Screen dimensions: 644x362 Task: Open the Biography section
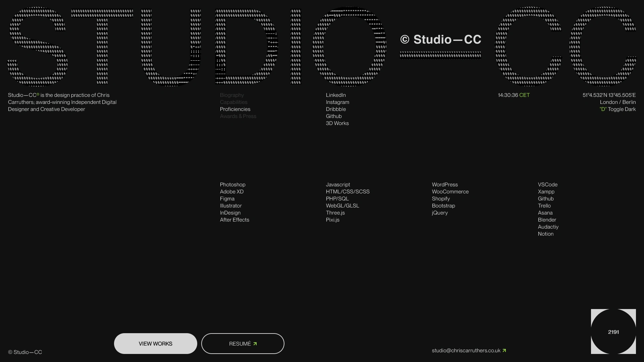(232, 95)
